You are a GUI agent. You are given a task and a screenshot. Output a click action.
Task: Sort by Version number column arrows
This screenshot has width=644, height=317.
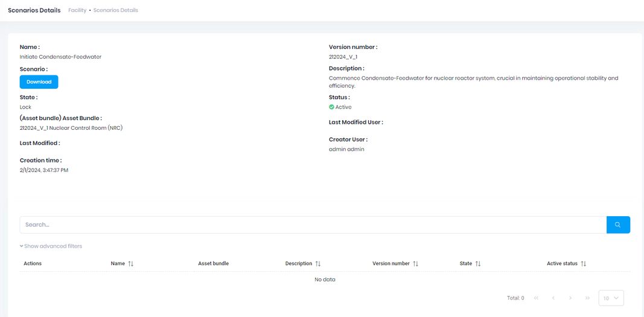coord(416,264)
